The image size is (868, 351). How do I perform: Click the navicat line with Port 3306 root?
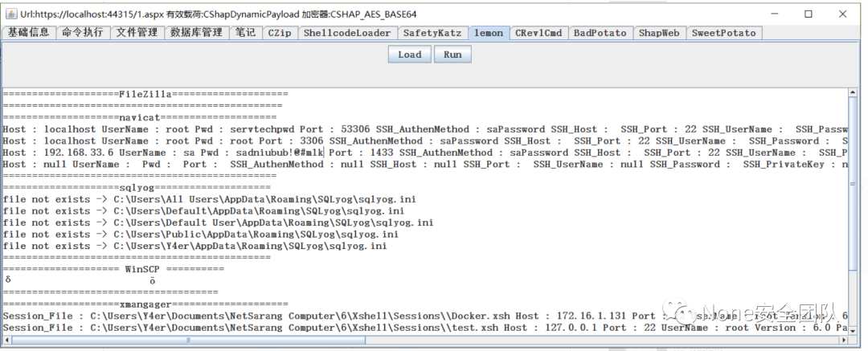tap(425, 141)
